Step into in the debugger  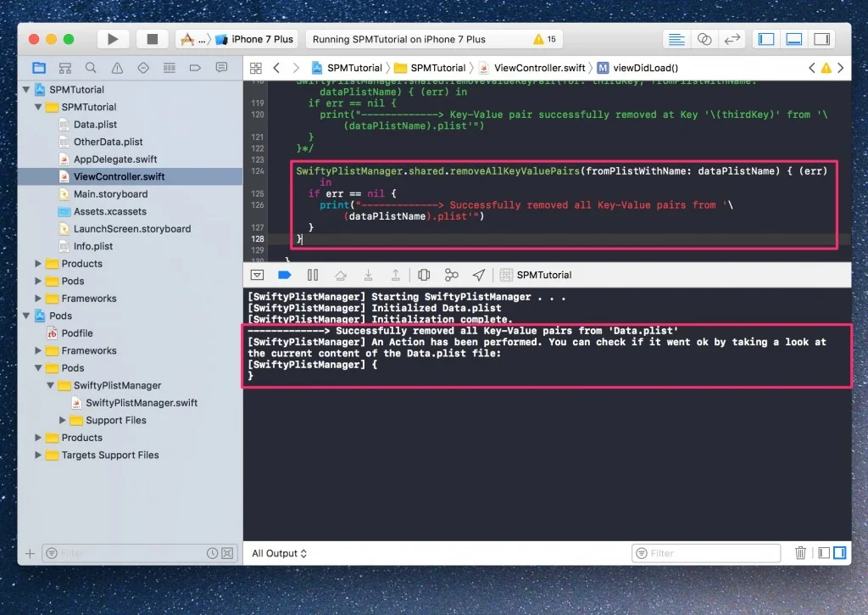pyautogui.click(x=368, y=276)
